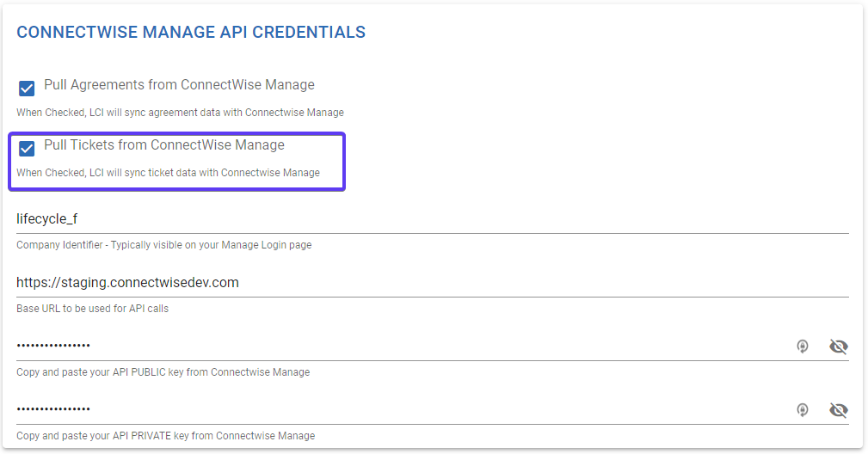Uncheck Pull Tickets from ConnectWise Manage checkbox
868x454 pixels.
[x=27, y=148]
